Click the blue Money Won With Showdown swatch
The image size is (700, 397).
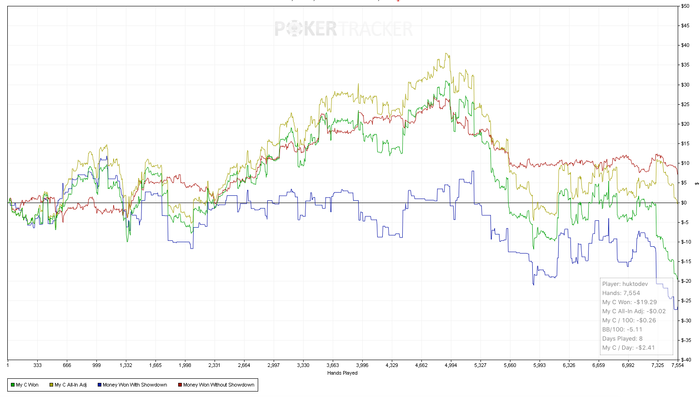coord(100,385)
